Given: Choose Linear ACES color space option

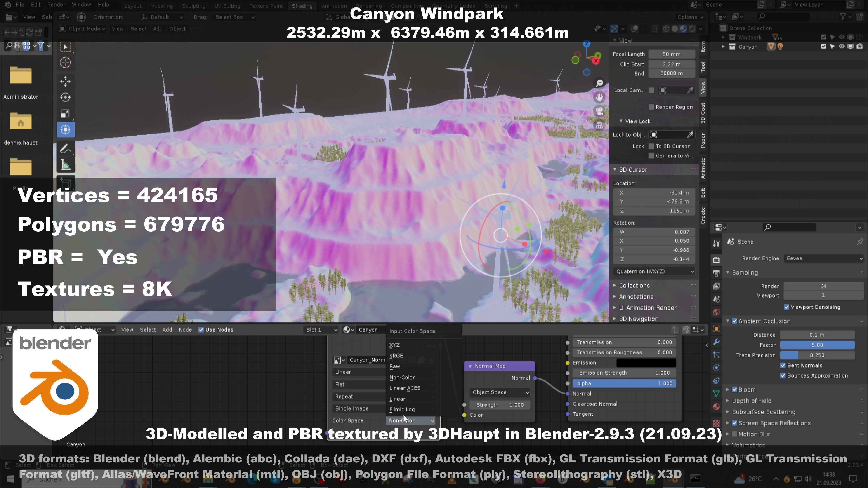Looking at the screenshot, I should (x=405, y=388).
